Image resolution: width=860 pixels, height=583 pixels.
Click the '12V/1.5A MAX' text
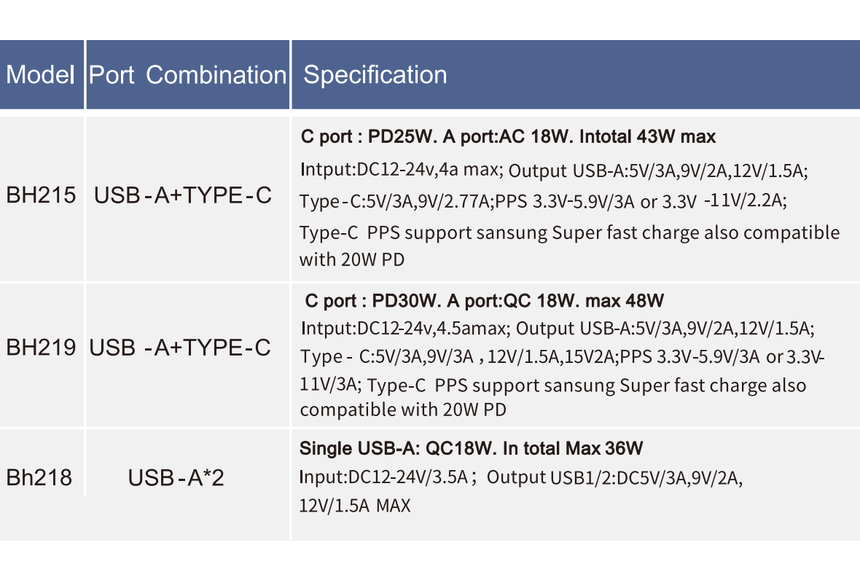355,506
